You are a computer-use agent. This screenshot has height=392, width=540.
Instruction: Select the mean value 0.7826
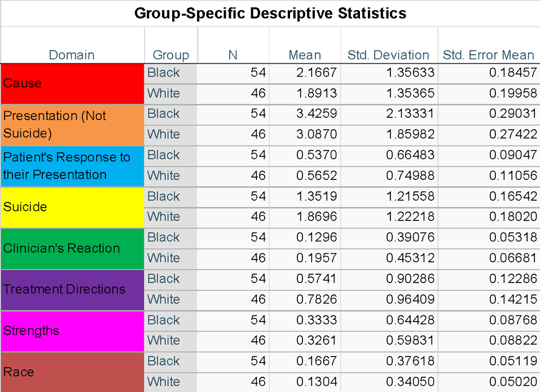(x=317, y=299)
